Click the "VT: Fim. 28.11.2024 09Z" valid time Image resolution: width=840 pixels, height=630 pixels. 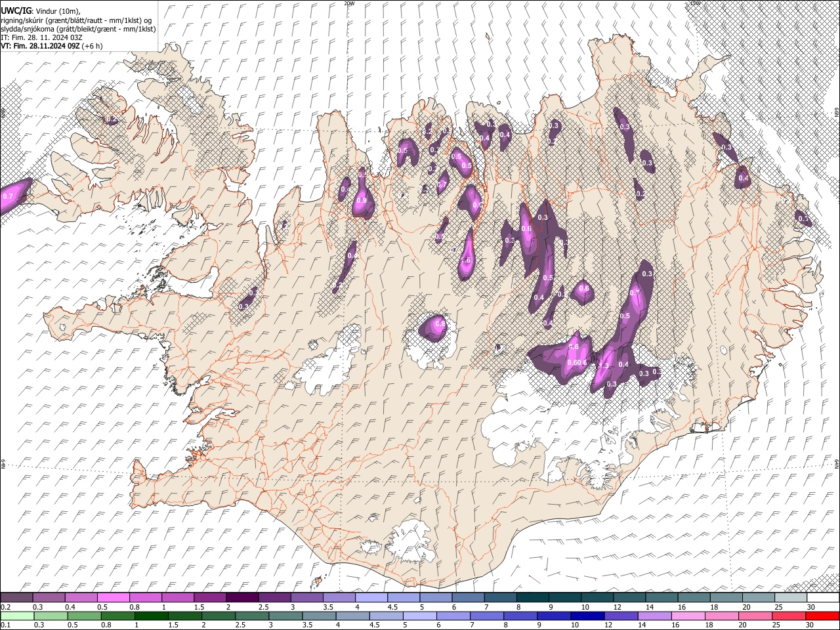pyautogui.click(x=40, y=47)
